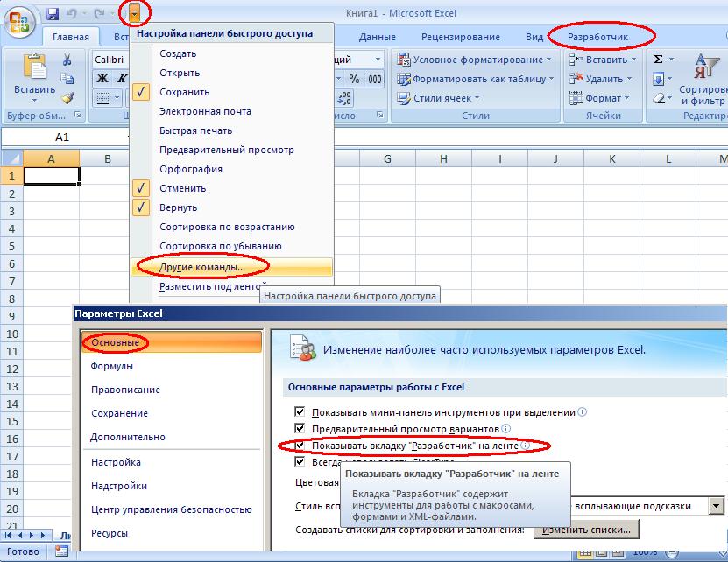Click the Name Box showing A1
The width and height of the screenshot is (728, 562).
[62, 137]
